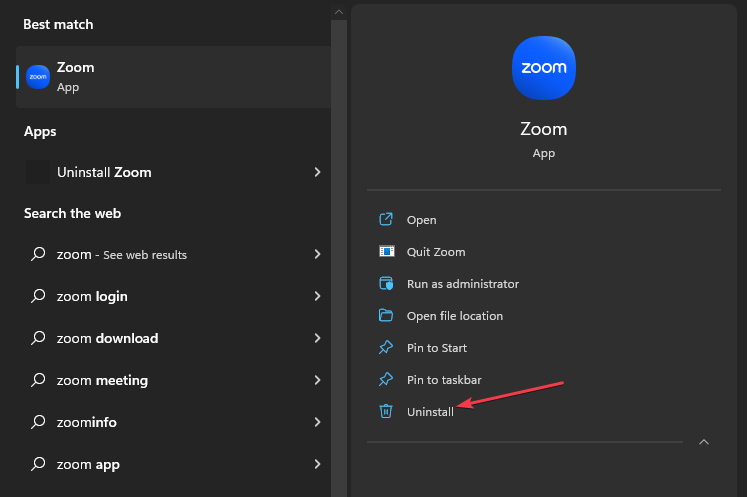747x497 pixels.
Task: Click the small Zoom icon in Best match
Action: (x=38, y=77)
